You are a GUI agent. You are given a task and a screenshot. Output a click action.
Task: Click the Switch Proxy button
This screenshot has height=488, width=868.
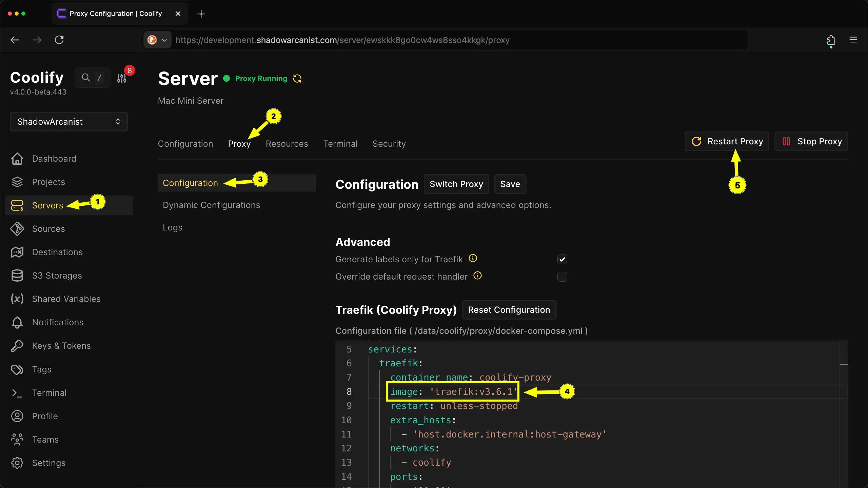(x=456, y=184)
